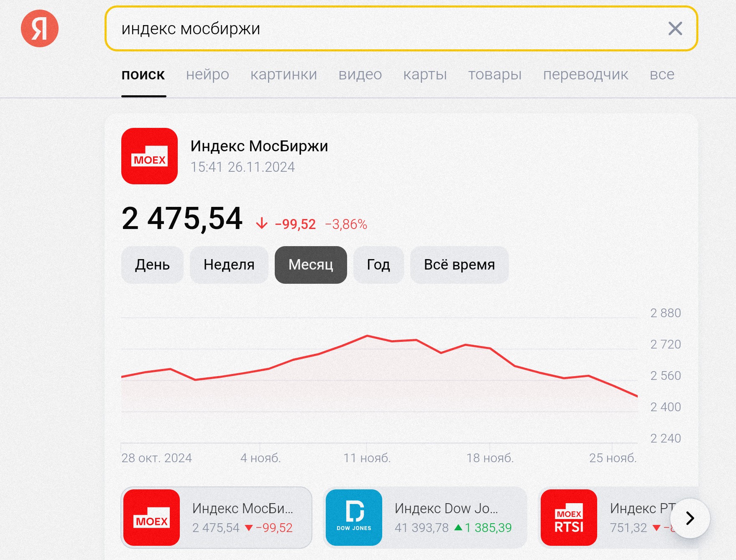736x560 pixels.
Task: Click the '28 окт. 2024' axis label
Action: (156, 458)
